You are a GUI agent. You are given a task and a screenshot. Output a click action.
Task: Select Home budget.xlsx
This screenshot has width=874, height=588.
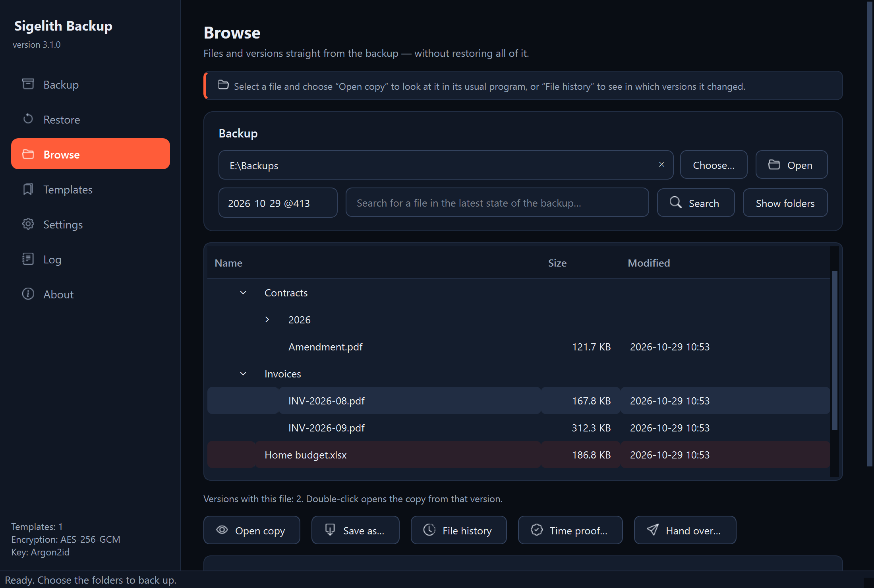click(518, 455)
